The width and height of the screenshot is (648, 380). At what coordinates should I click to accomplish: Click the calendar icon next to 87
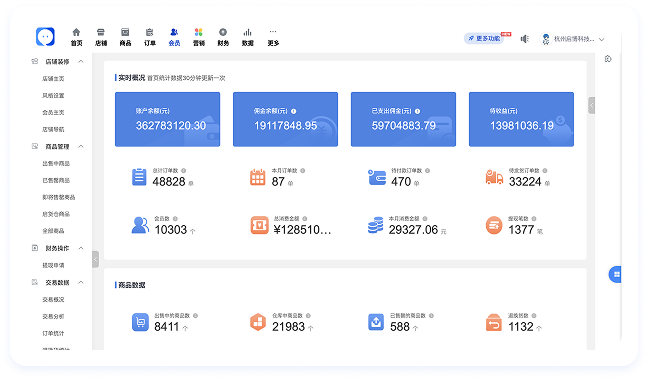[x=257, y=177]
